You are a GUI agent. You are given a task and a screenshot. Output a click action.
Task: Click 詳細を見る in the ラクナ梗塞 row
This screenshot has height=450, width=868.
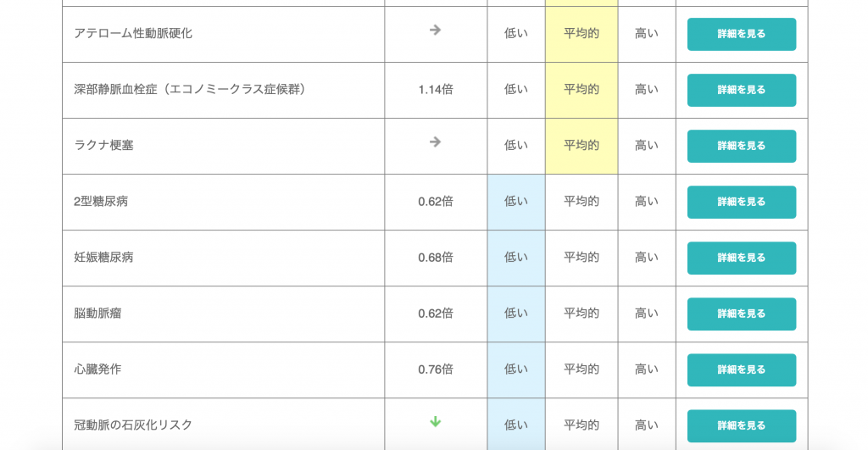(x=741, y=146)
